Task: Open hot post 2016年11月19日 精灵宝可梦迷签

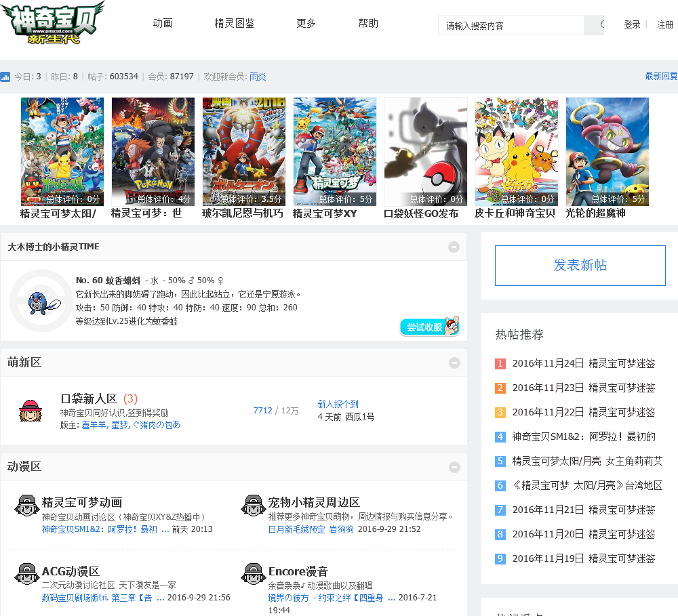Action: coord(584,558)
